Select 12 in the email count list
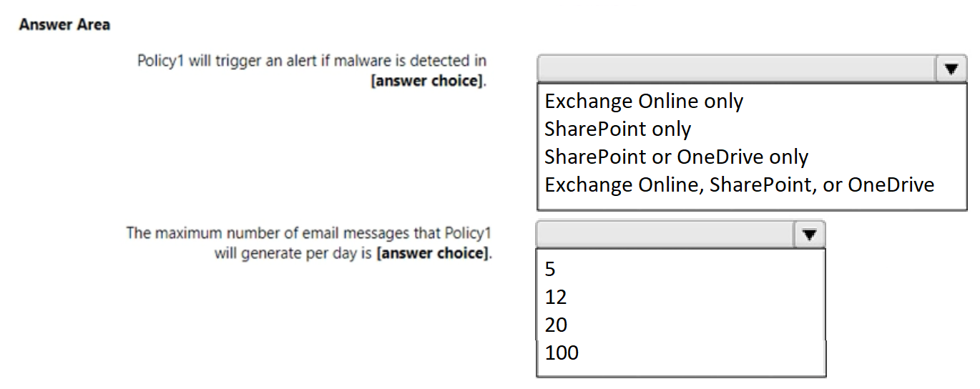The height and width of the screenshot is (389, 980). 555,297
